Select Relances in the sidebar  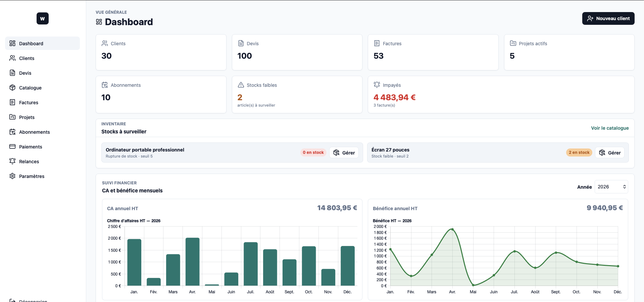tap(42, 161)
